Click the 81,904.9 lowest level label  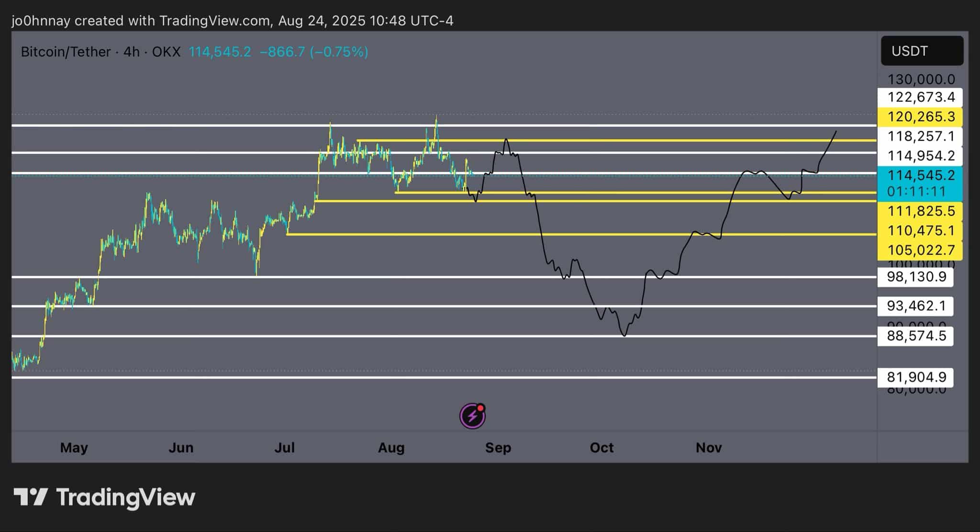915,377
